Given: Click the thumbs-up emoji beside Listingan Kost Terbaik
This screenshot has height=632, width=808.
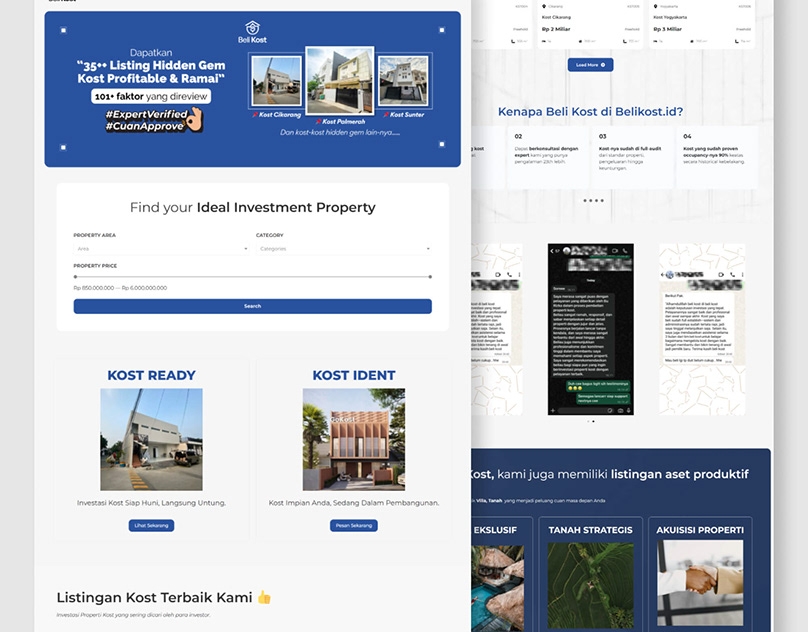Looking at the screenshot, I should tap(264, 597).
